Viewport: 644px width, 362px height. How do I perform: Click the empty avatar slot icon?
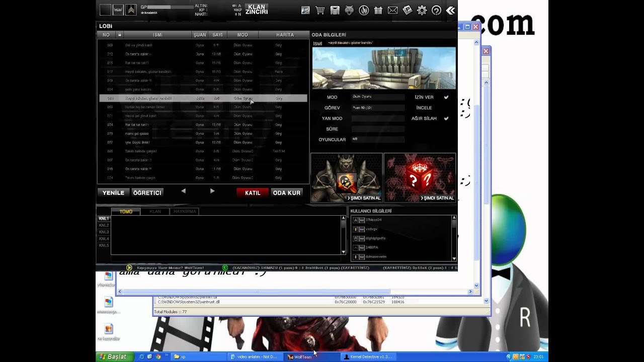point(105,10)
